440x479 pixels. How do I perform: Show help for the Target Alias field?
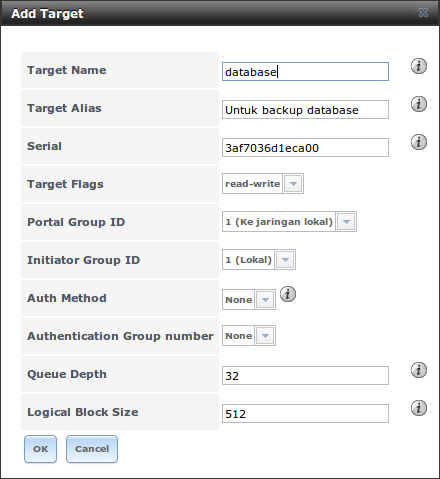click(x=419, y=104)
